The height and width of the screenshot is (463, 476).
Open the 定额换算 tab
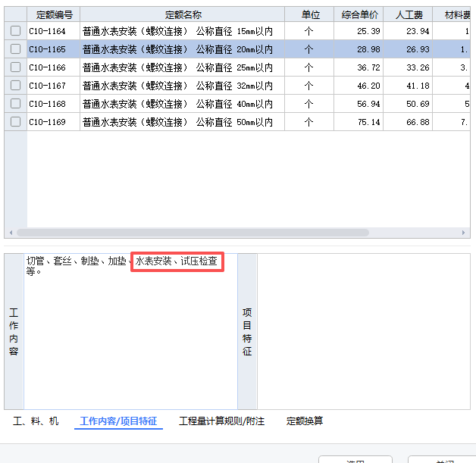[305, 421]
